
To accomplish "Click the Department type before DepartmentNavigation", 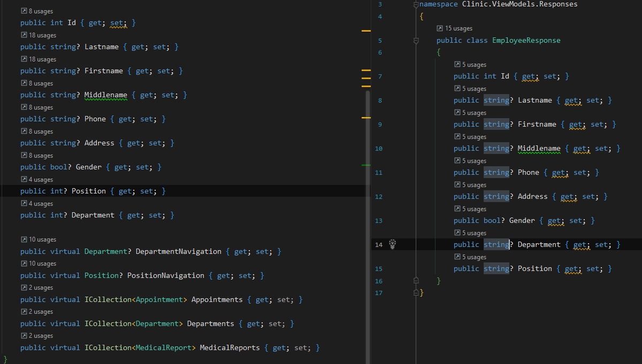I will point(106,251).
